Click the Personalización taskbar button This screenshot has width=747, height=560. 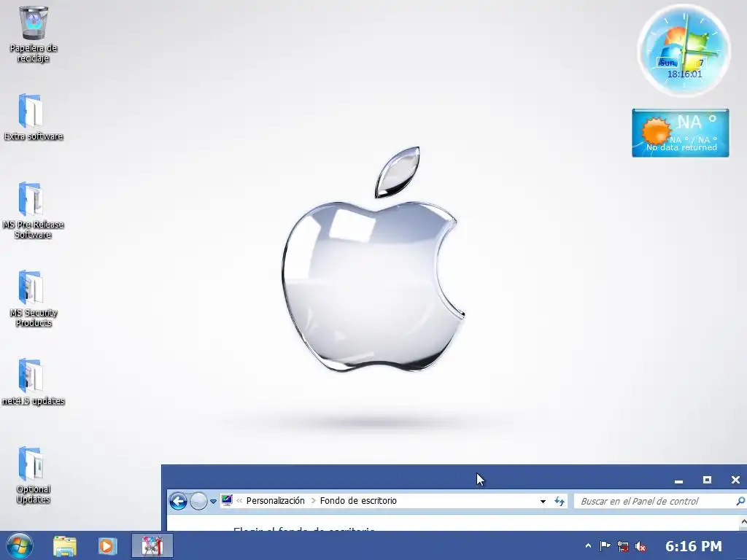tap(152, 545)
